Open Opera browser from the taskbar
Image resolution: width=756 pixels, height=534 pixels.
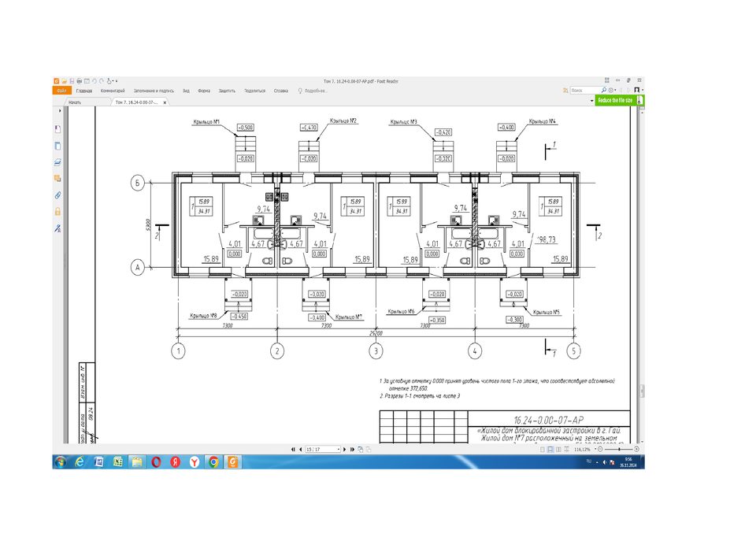tap(156, 462)
